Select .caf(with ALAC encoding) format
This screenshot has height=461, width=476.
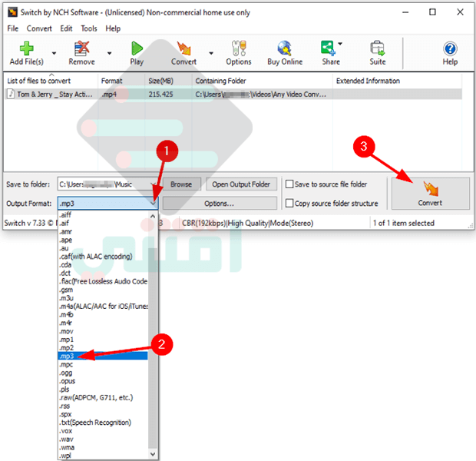tap(103, 257)
